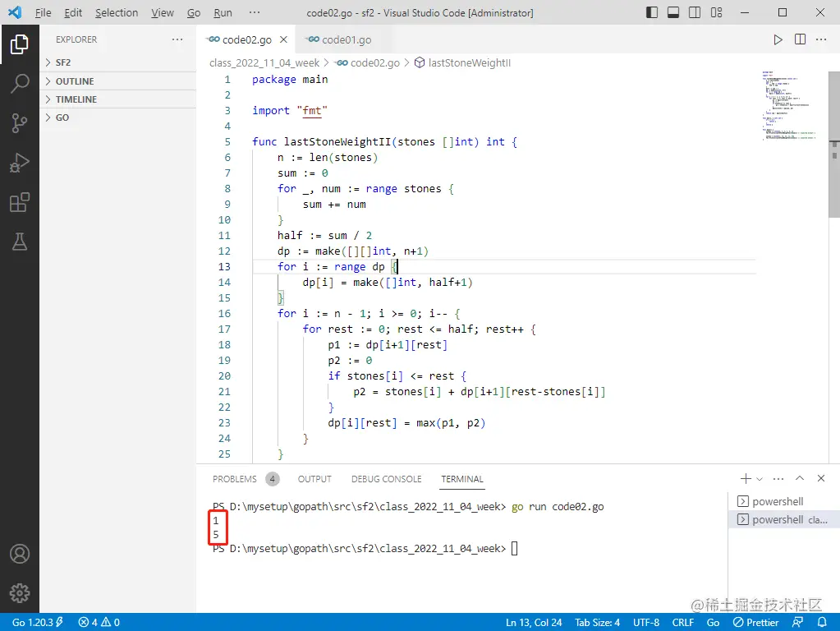Close the code02.go tab
Screen dimensions: 840x631
pyautogui.click(x=283, y=39)
